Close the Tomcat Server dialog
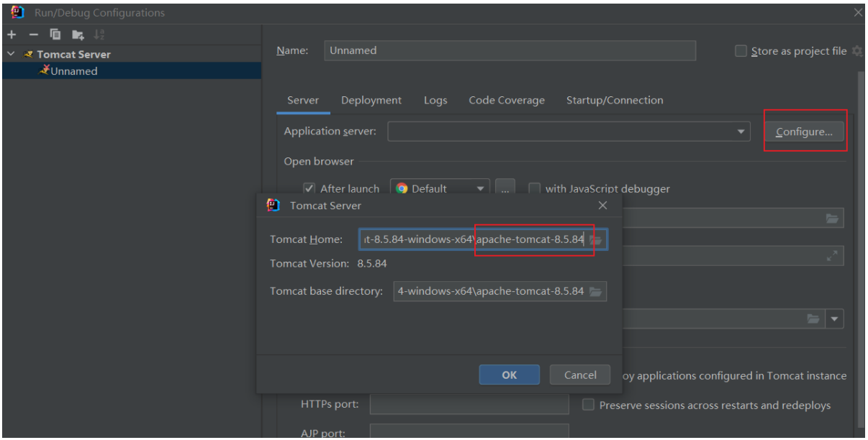Screen dimensions: 868x440 tap(603, 206)
